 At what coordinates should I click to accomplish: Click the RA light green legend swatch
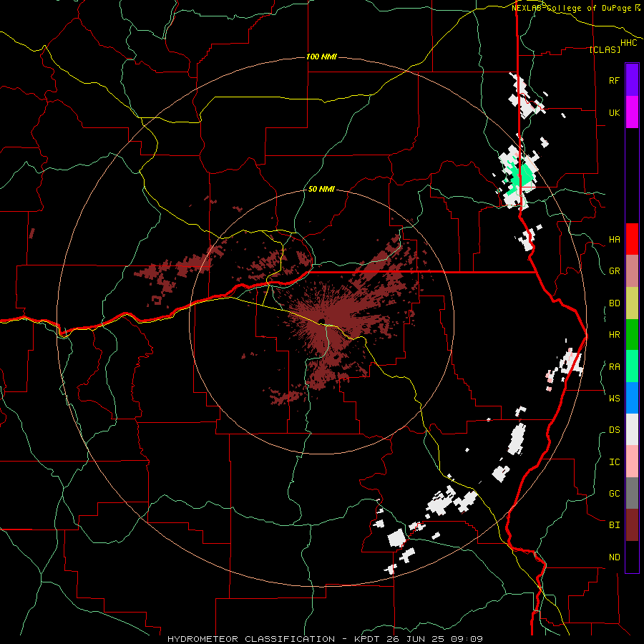tap(632, 366)
